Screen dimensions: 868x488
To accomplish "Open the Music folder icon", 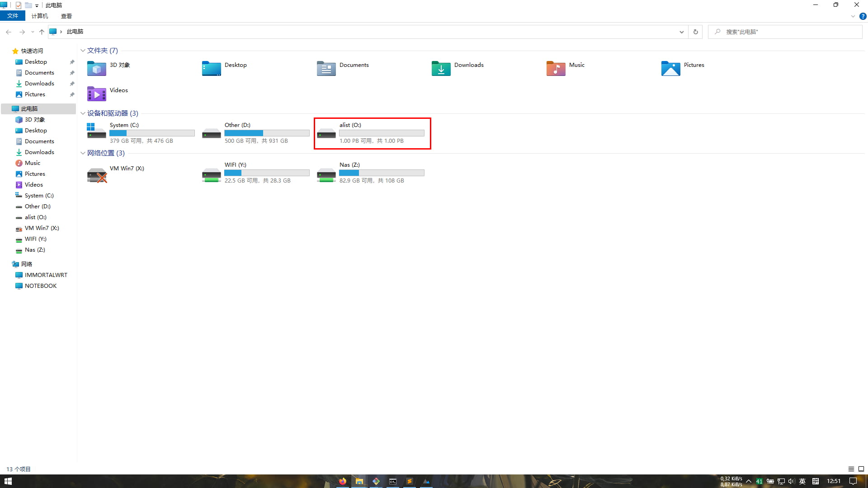I will pyautogui.click(x=556, y=68).
